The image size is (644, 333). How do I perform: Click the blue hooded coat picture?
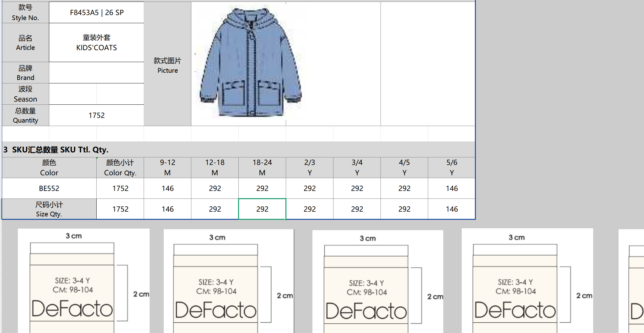[x=250, y=63]
